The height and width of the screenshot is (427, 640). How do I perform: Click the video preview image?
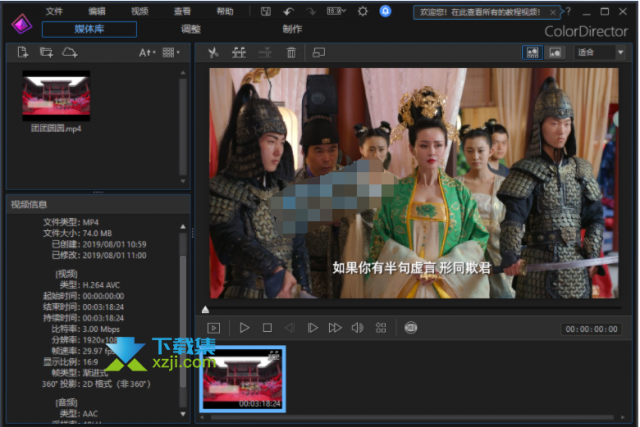tap(414, 183)
